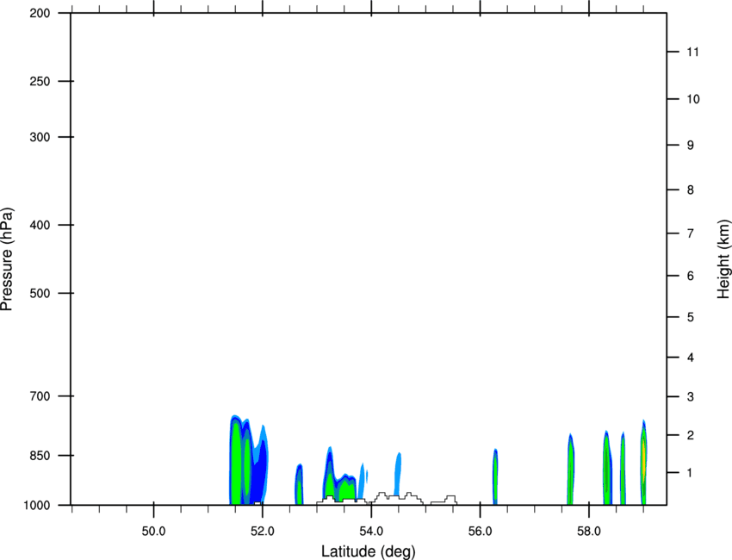Click the 1000 pressure tick label
Screen dimensions: 732x560
coord(37,505)
